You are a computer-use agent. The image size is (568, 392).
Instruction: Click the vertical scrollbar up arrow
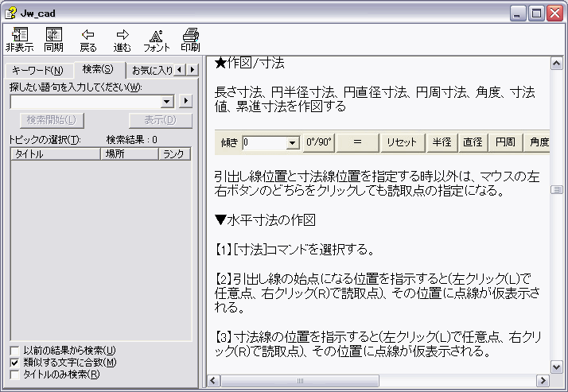(x=556, y=64)
